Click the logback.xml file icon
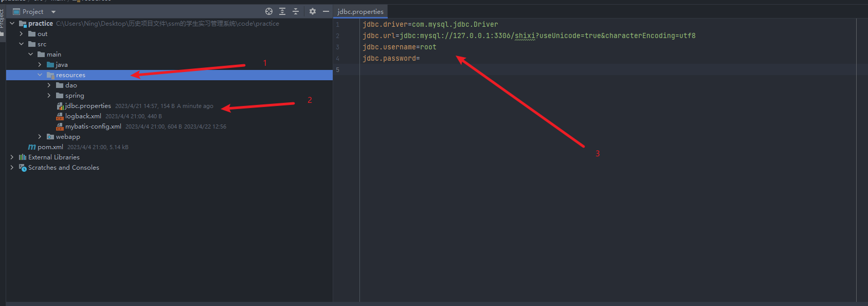 (x=60, y=116)
